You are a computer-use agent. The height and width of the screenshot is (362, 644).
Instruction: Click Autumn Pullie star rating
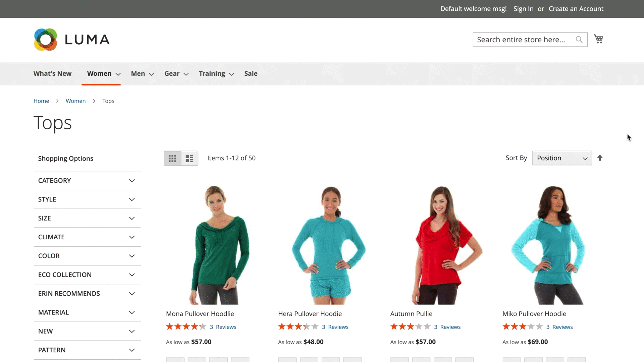point(410,326)
